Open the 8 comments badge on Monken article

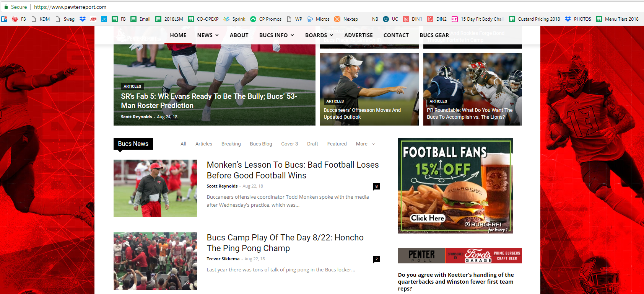point(376,186)
